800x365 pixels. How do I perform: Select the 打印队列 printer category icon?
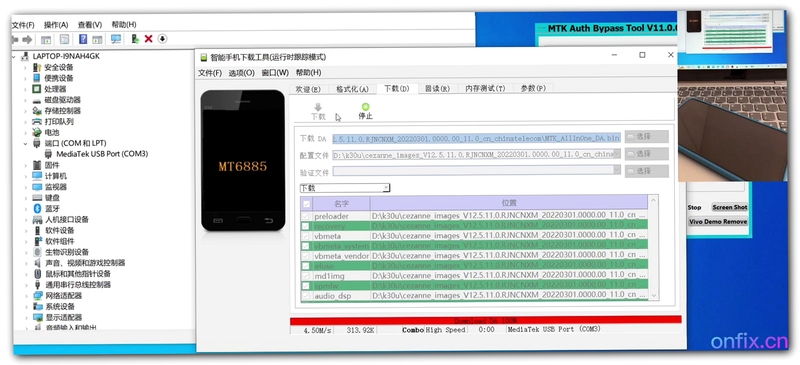[37, 121]
